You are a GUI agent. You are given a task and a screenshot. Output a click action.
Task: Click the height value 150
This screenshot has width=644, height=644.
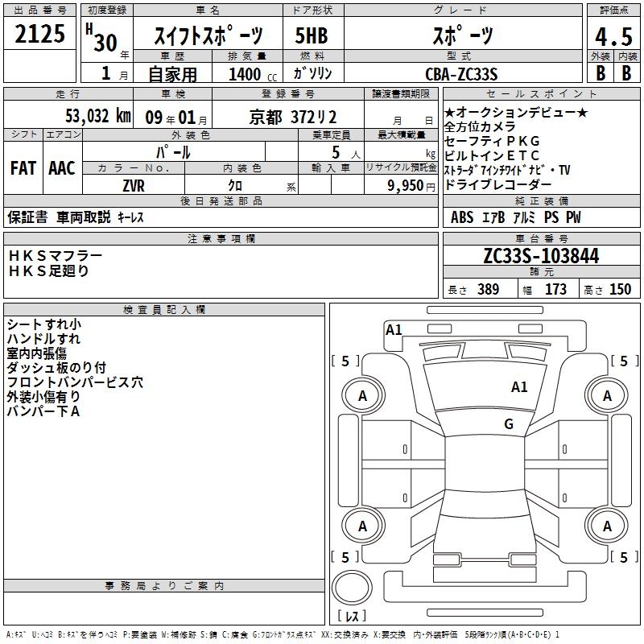620,289
